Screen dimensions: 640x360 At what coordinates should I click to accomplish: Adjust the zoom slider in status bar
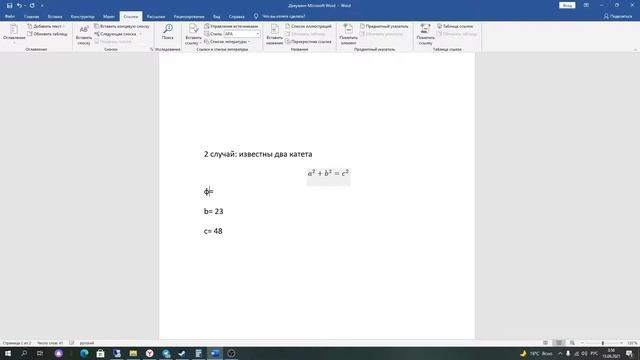pos(602,343)
